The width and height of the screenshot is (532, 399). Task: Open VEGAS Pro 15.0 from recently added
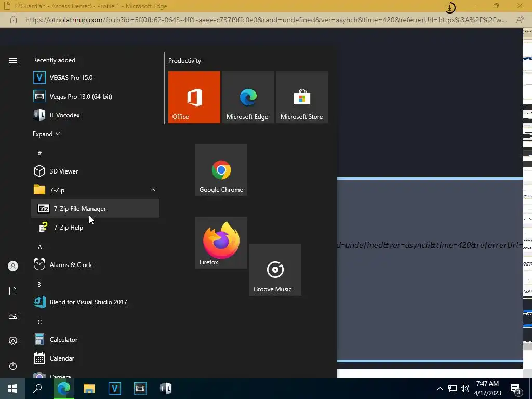[x=95, y=78]
